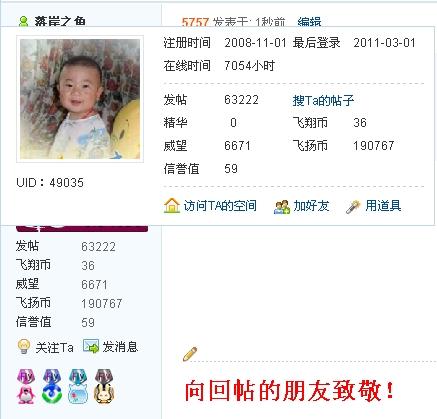Click the yellow rabbit medal badge
The width and height of the screenshot is (437, 419).
coord(104,386)
